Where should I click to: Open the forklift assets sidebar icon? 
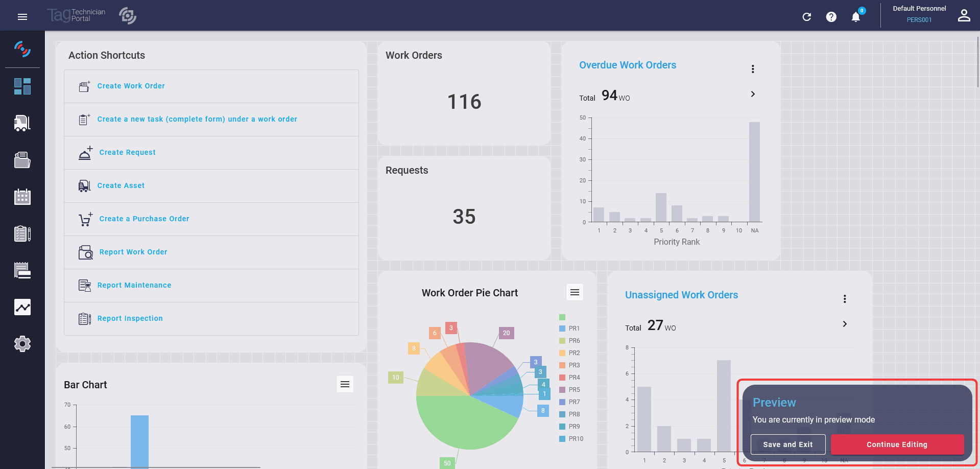pos(22,123)
